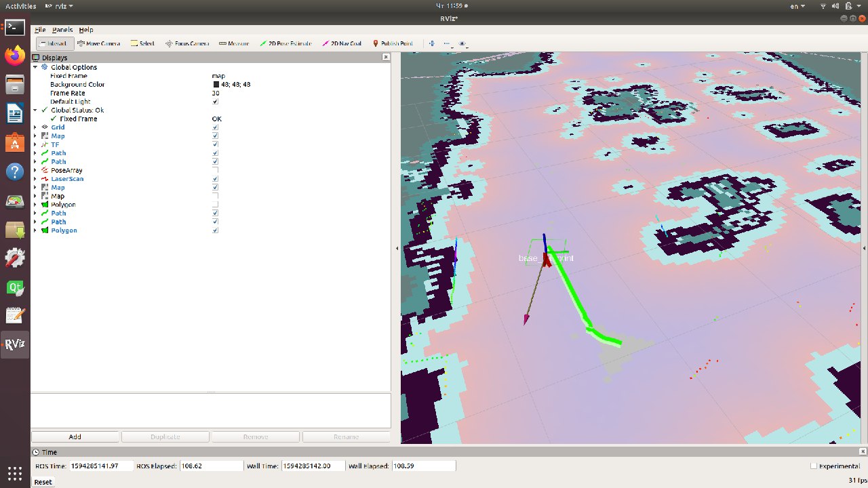The image size is (868, 488).
Task: Select the 2D Pose Estimate tool
Action: pos(285,43)
